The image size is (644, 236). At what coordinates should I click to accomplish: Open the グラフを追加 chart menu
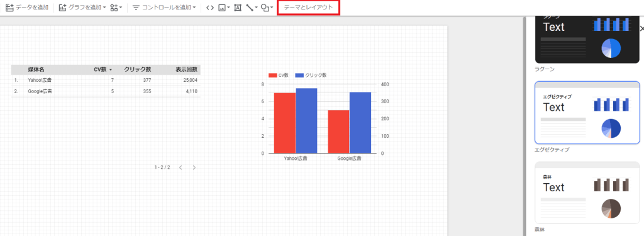pyautogui.click(x=82, y=8)
